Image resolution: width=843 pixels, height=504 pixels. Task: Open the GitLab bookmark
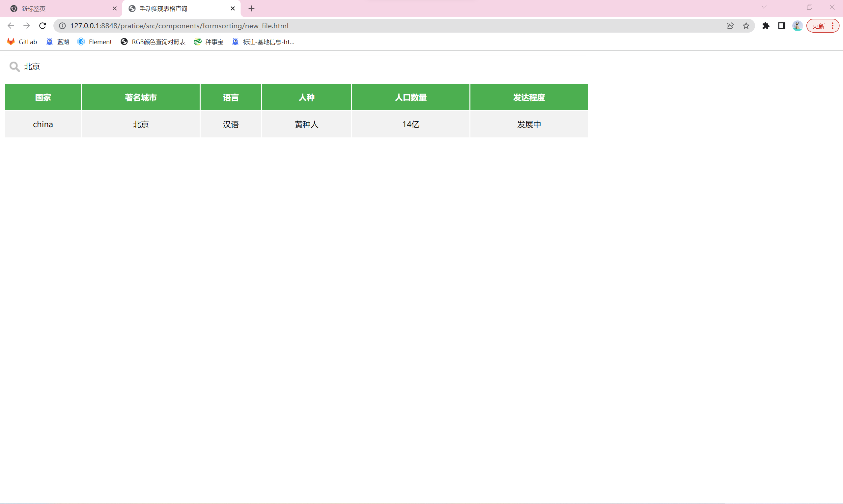point(22,42)
